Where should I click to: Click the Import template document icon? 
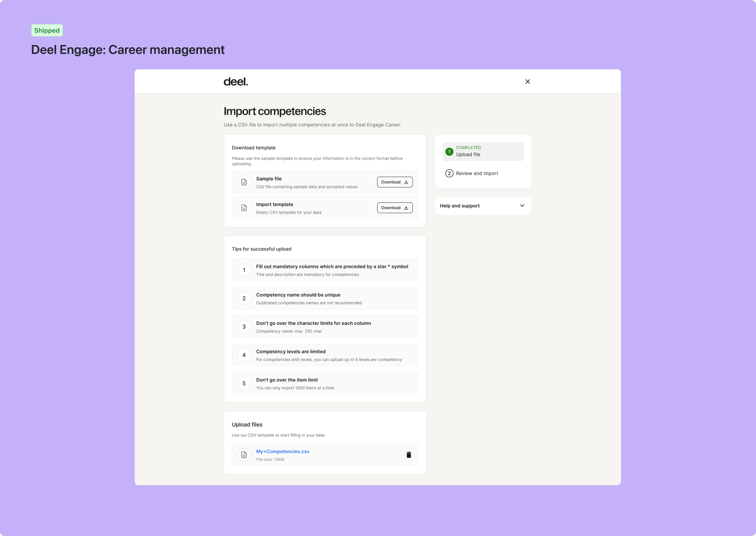[244, 208]
